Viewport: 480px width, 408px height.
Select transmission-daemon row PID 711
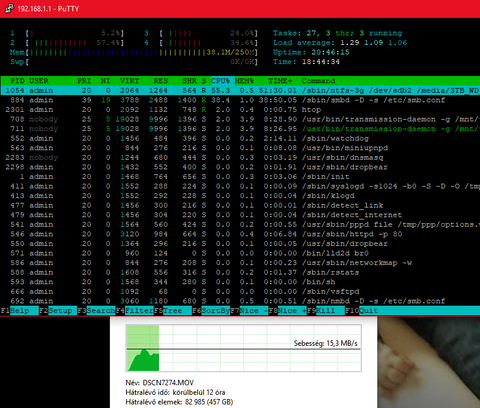pos(240,129)
